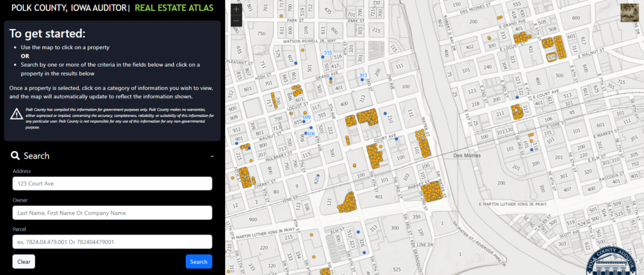Zoom in on the map
This screenshot has width=644, height=275.
click(236, 9)
